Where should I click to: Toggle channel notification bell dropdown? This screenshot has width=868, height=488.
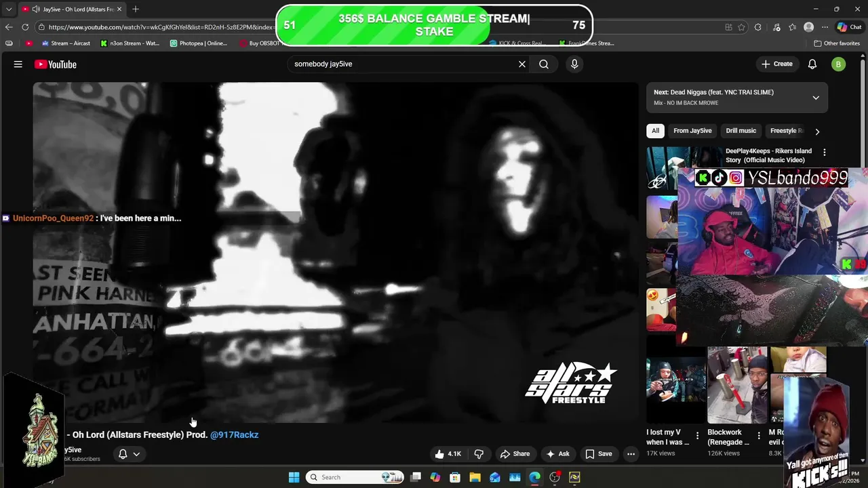(x=129, y=454)
